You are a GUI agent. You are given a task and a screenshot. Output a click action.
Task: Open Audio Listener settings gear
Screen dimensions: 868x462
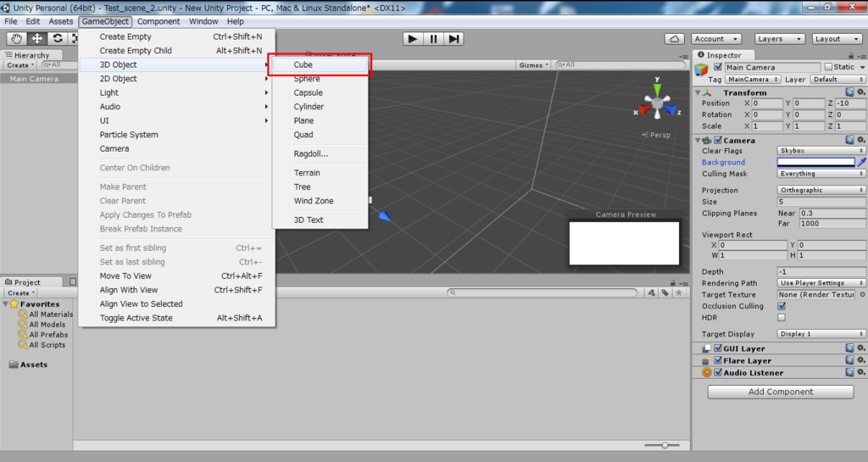(861, 372)
